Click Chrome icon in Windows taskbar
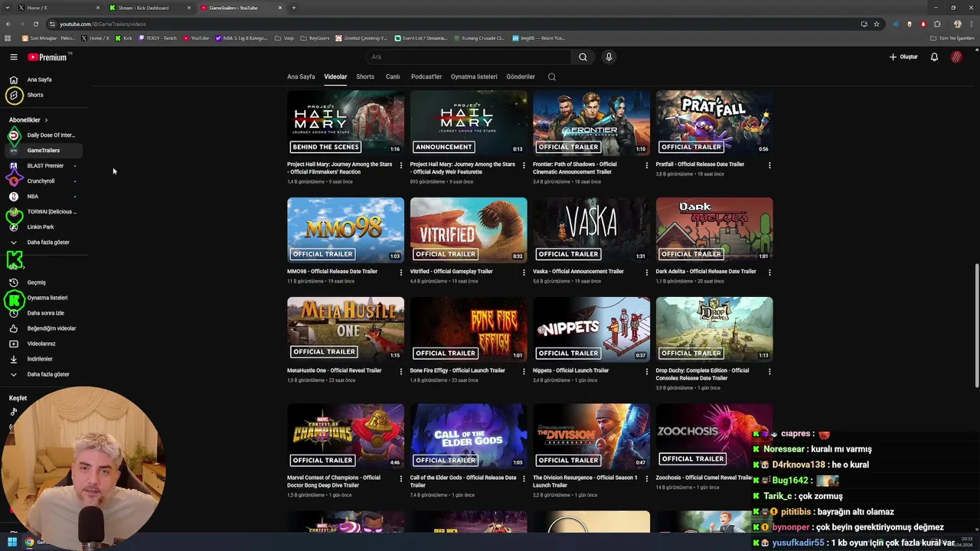This screenshot has height=551, width=980. [29, 542]
